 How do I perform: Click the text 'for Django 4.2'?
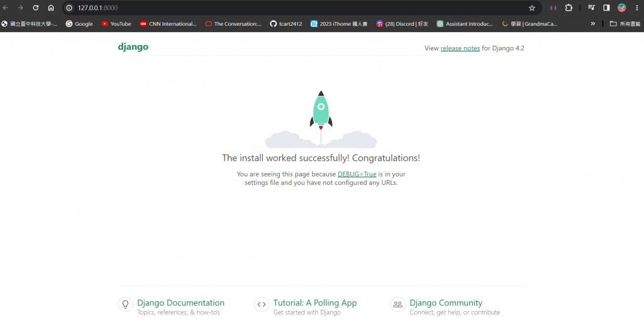pos(502,48)
